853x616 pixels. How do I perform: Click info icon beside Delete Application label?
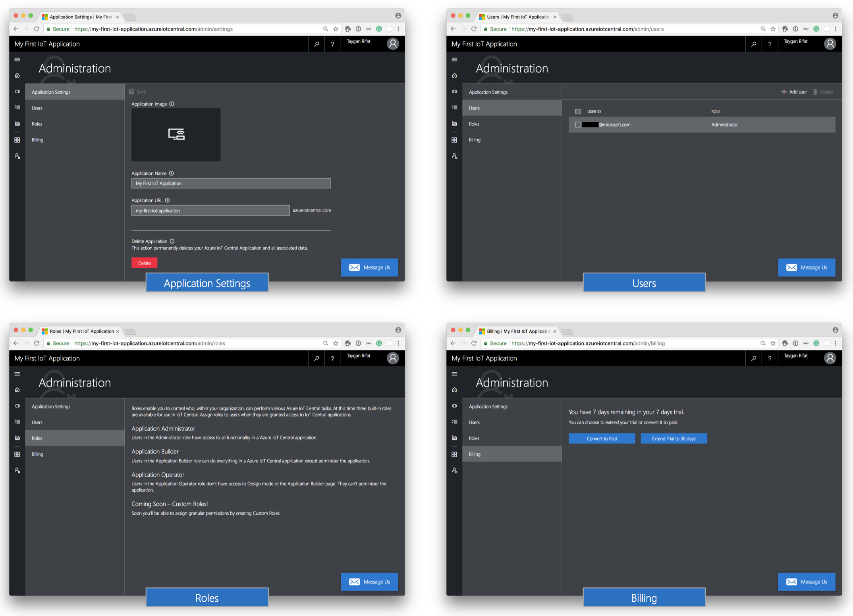[172, 241]
